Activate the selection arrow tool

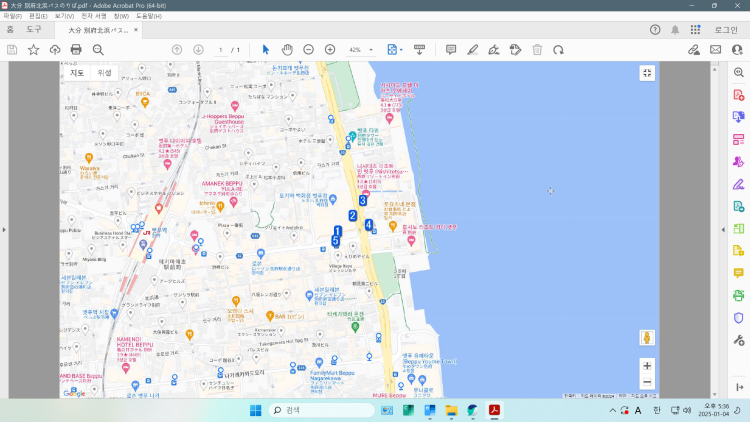[x=266, y=50]
